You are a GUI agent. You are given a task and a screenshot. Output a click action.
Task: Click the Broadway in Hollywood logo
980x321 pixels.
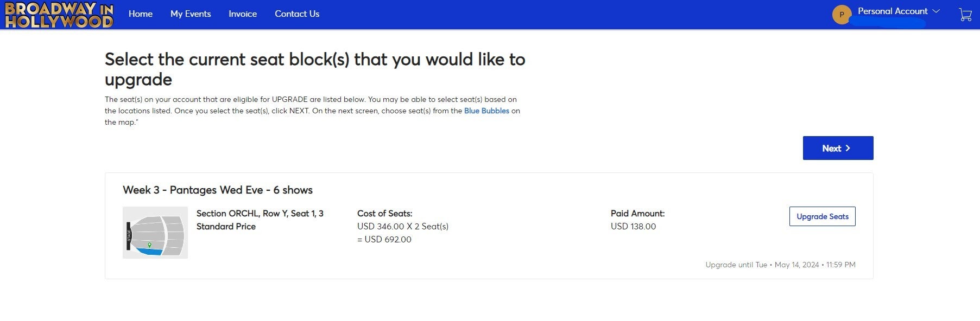tap(59, 15)
